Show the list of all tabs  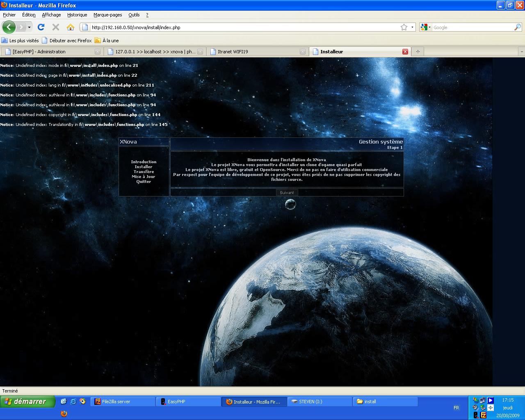521,52
